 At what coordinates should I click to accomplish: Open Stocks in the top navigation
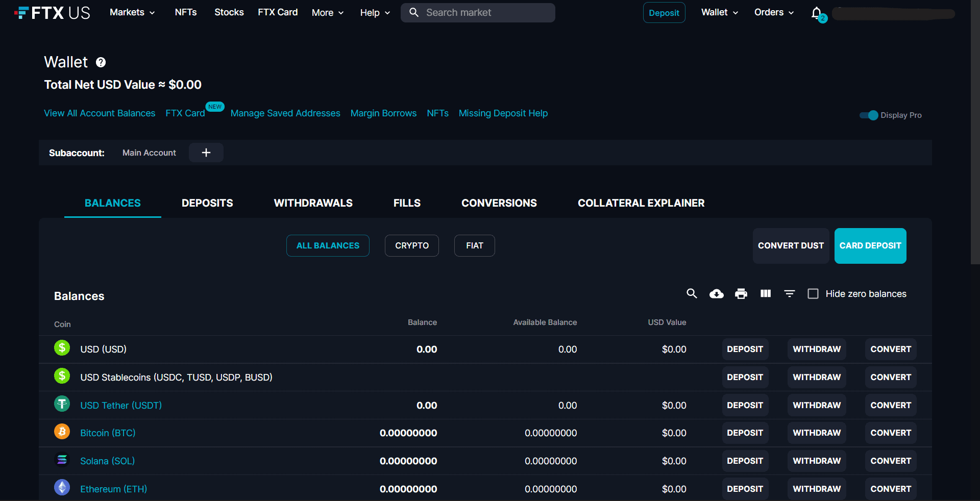click(229, 12)
